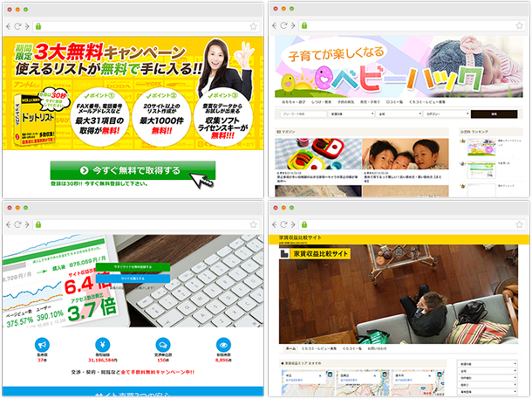Click the green free registration button over keyboard

point(133,267)
